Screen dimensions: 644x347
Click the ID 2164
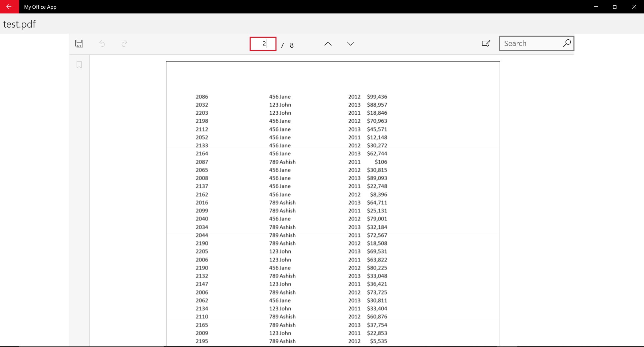tap(202, 153)
